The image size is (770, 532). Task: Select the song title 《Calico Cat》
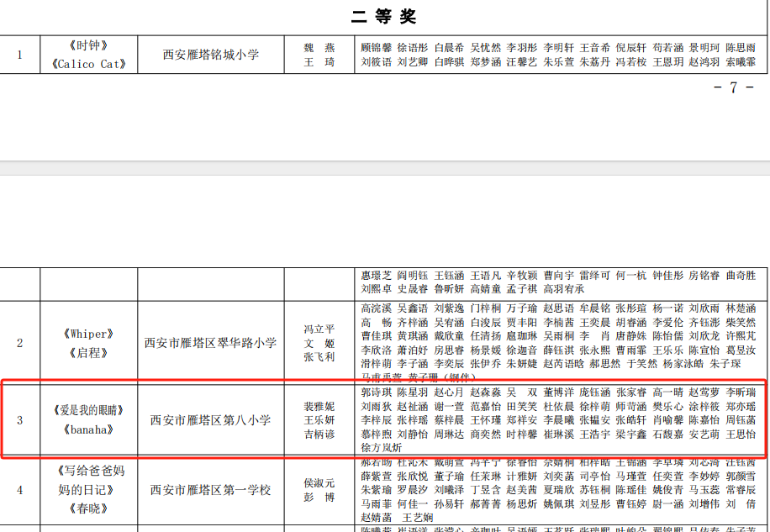click(x=89, y=64)
